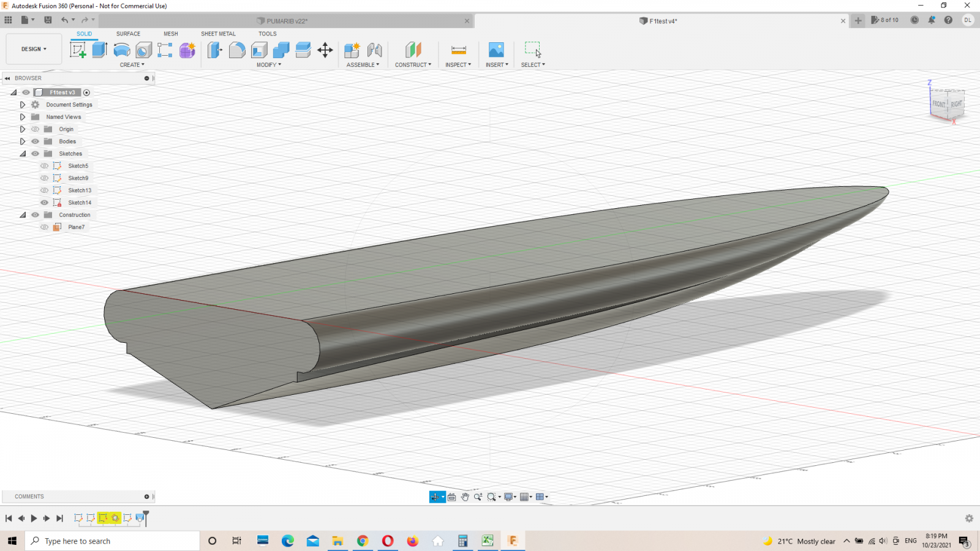Choose the Revolve tool
The height and width of the screenshot is (551, 980).
pyautogui.click(x=122, y=50)
